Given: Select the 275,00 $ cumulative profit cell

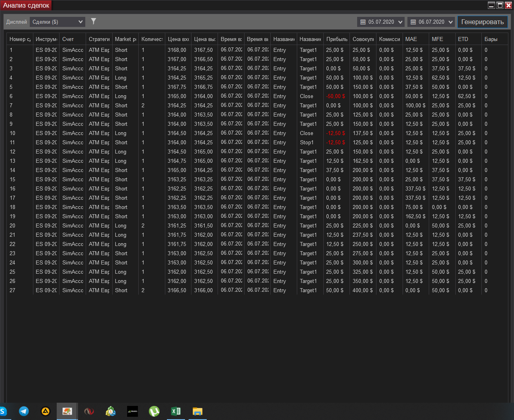Looking at the screenshot, I should 363,254.
